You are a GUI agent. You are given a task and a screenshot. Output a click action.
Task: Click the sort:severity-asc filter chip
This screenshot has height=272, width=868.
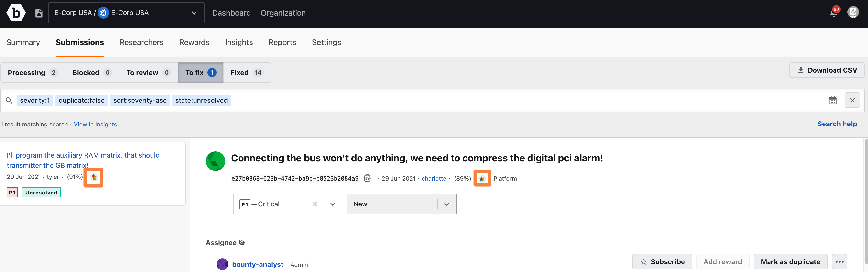point(140,100)
